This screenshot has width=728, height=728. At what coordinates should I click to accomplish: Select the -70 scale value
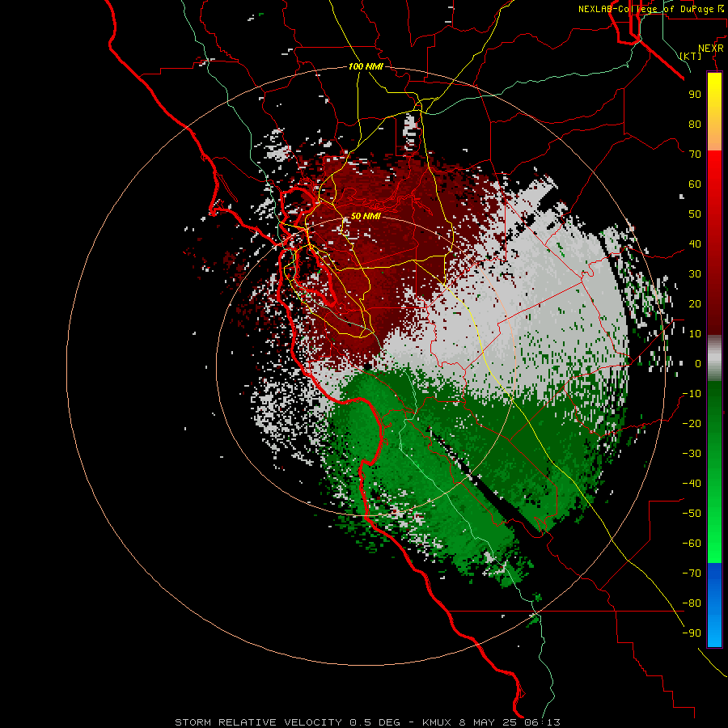tap(692, 573)
